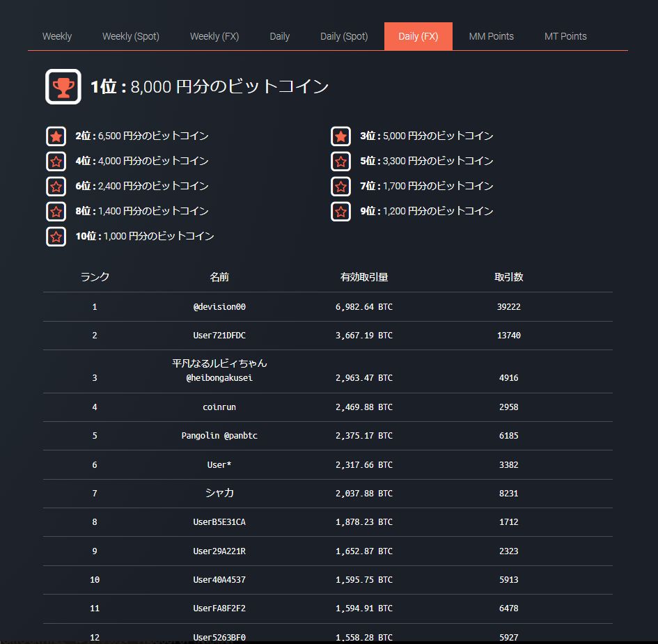The width and height of the screenshot is (658, 644).
Task: Select the name User29A221R
Action: pyautogui.click(x=219, y=551)
